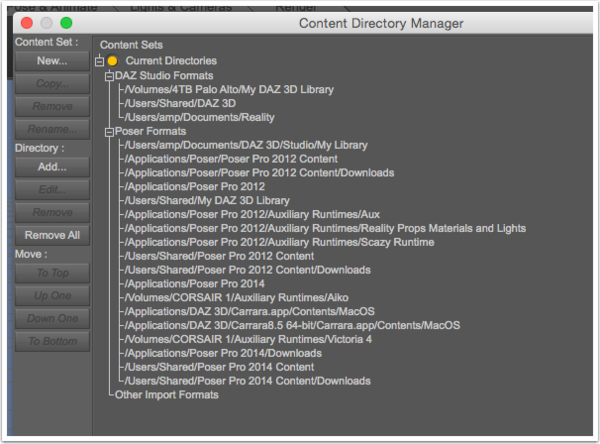
Task: Click the Remove All button
Action: tap(52, 235)
